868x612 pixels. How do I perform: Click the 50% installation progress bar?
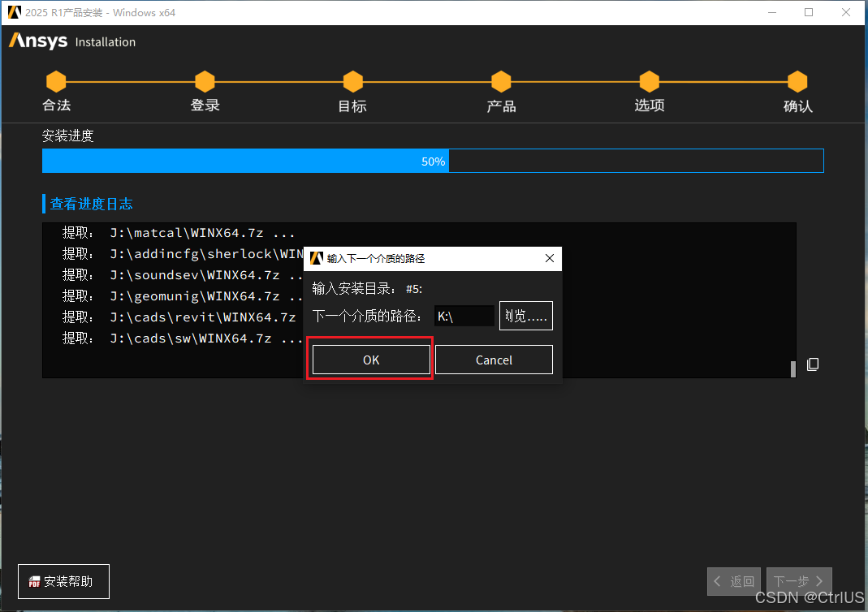coord(433,161)
